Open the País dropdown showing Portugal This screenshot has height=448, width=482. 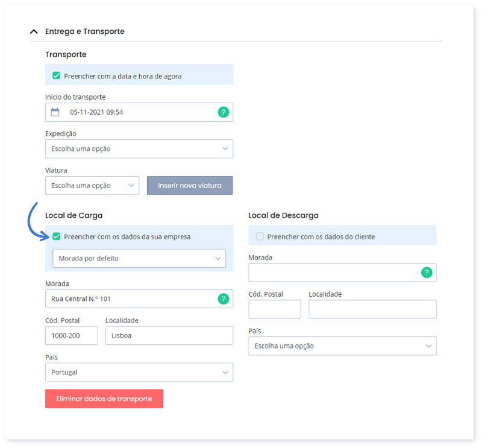[x=139, y=372]
